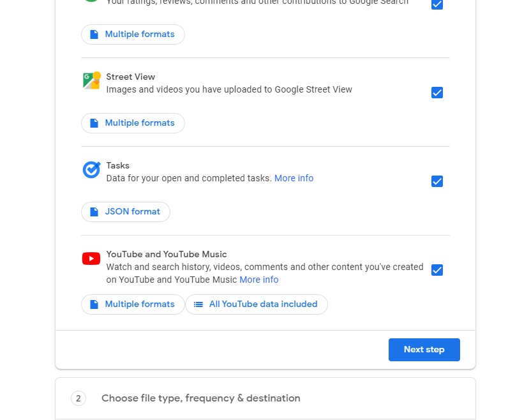Viewport: 515px width, 420px height.
Task: Deselect the Tasks export checkbox
Action: (x=437, y=181)
